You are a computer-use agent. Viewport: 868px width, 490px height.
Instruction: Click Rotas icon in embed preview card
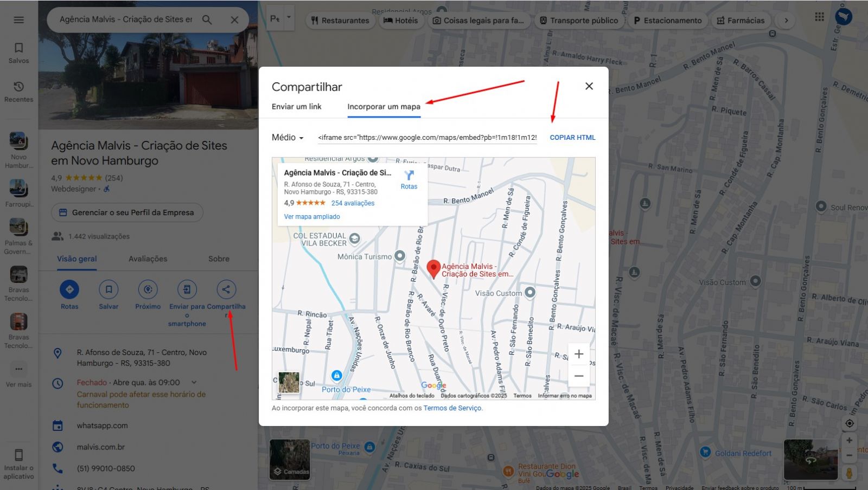pyautogui.click(x=409, y=179)
